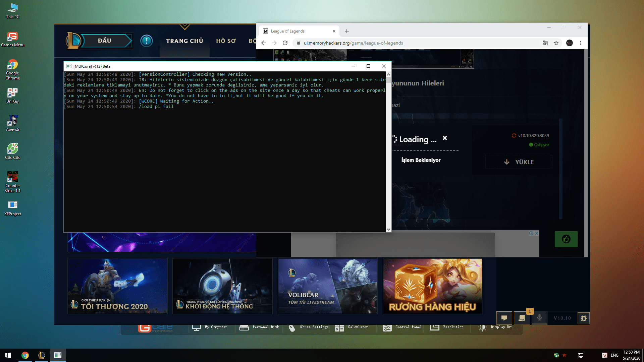644x362 pixels.
Task: Open Calculator in the launcher bar
Action: pyautogui.click(x=352, y=327)
